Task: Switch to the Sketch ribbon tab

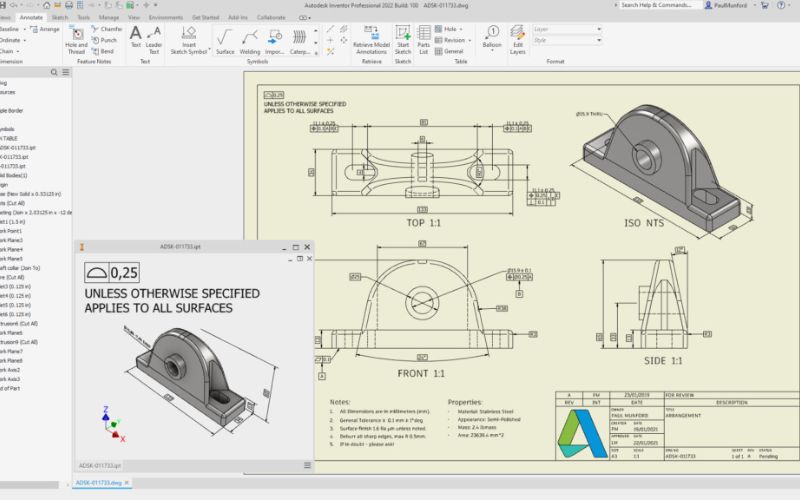Action: click(x=60, y=17)
